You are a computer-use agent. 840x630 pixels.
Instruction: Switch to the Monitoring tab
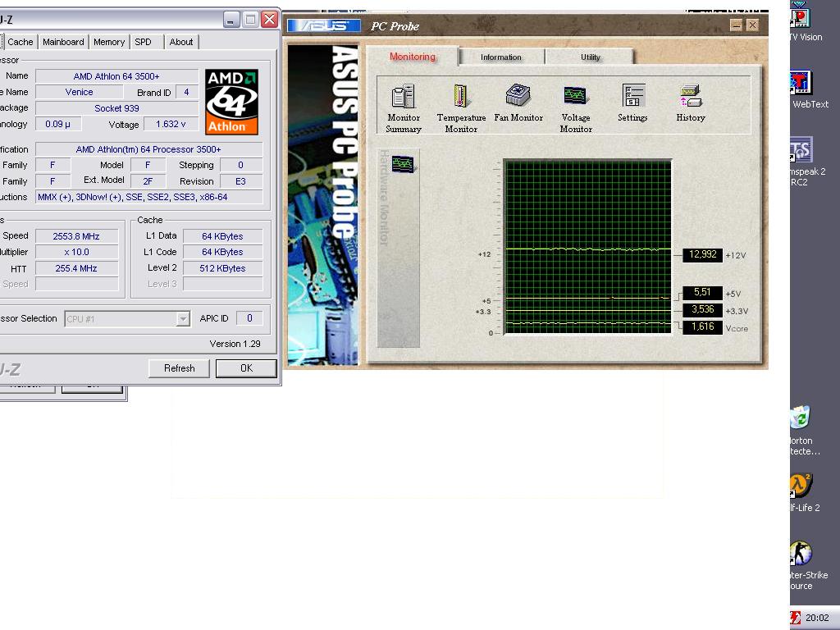pyautogui.click(x=413, y=57)
